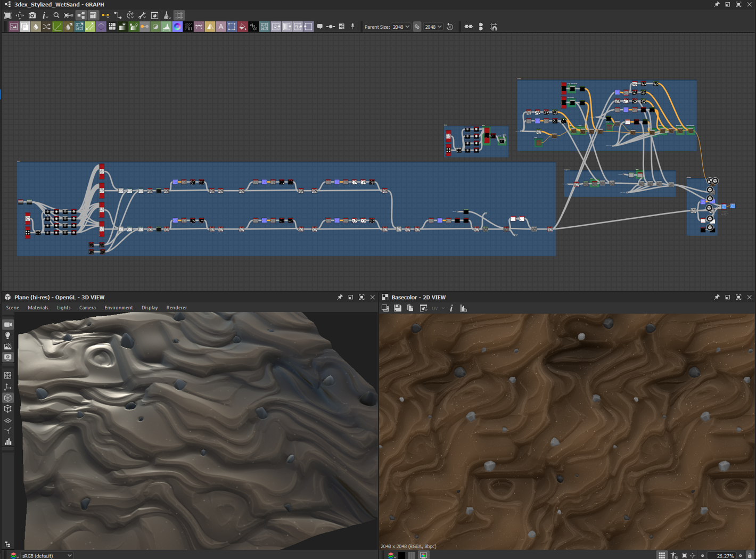The width and height of the screenshot is (756, 559).
Task: Open the Renderer menu in 3D view
Action: pos(177,308)
